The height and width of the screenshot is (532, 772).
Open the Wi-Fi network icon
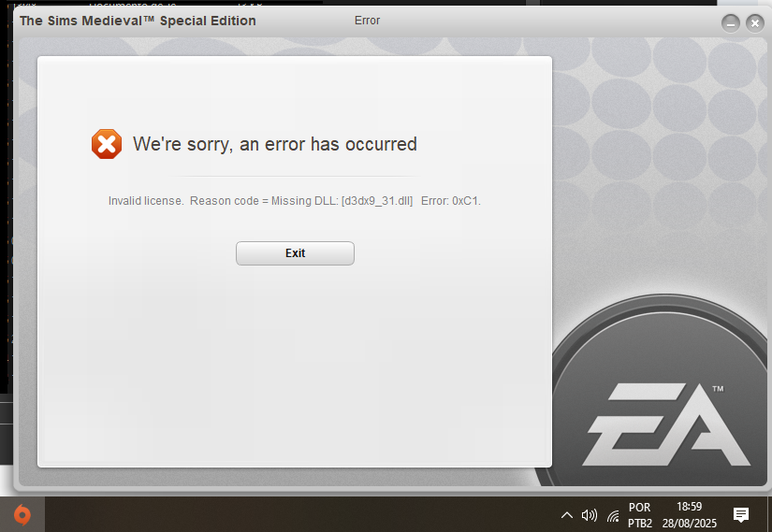(614, 516)
